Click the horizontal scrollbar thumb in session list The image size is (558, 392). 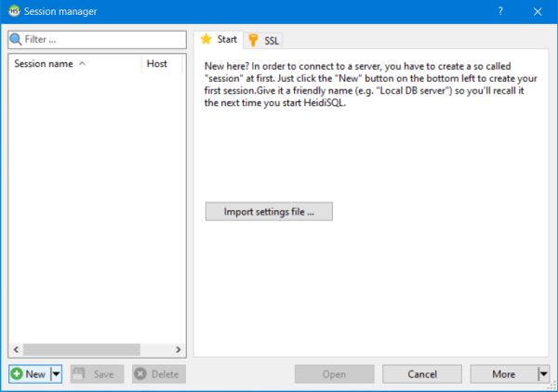[82, 349]
